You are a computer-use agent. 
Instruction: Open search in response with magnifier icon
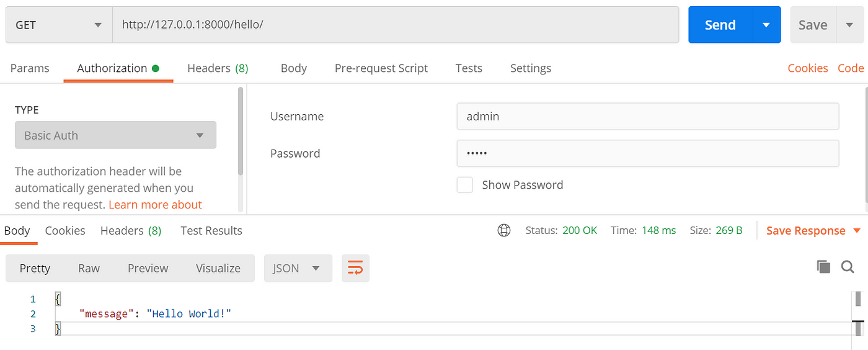pos(848,267)
